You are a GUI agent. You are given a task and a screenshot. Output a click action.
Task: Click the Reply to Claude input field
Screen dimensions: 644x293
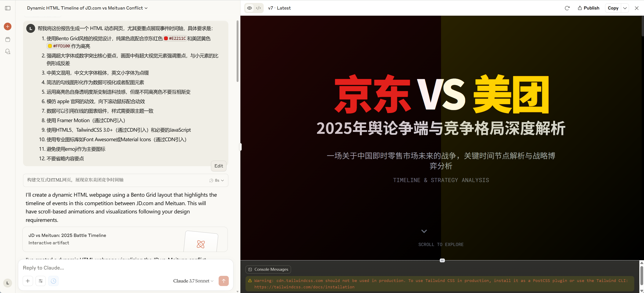[x=125, y=268]
